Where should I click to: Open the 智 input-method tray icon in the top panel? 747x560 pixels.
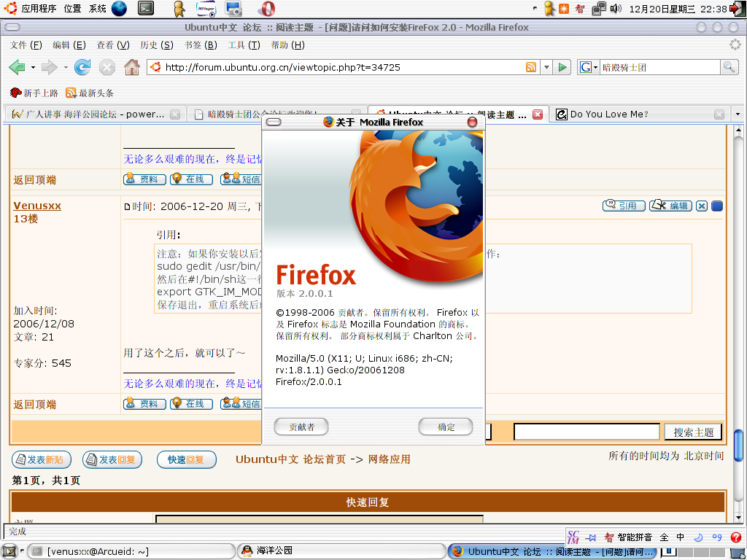580,9
